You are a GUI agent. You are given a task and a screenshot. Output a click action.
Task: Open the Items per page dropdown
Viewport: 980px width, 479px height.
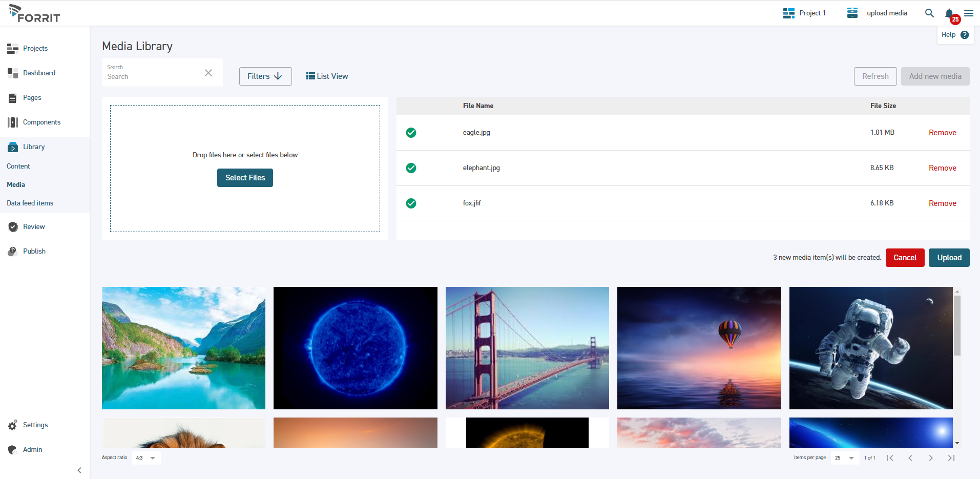843,457
